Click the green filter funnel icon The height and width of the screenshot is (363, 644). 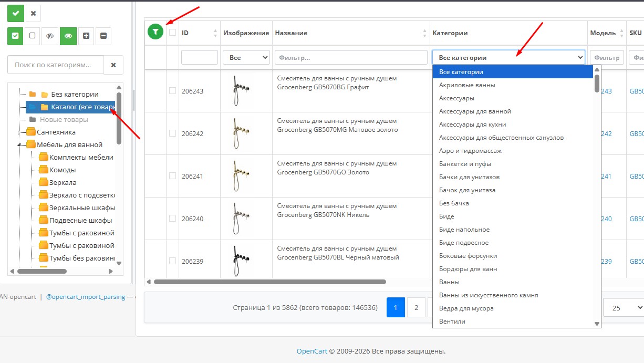pos(155,32)
